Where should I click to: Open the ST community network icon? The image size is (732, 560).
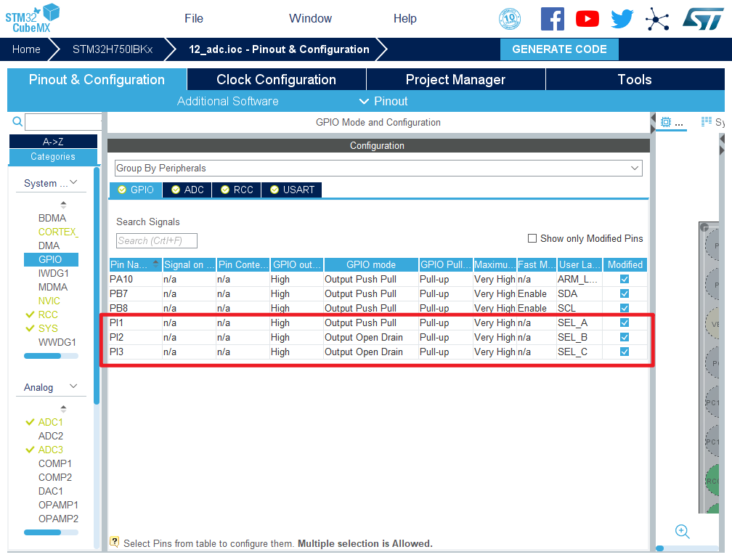tap(657, 19)
